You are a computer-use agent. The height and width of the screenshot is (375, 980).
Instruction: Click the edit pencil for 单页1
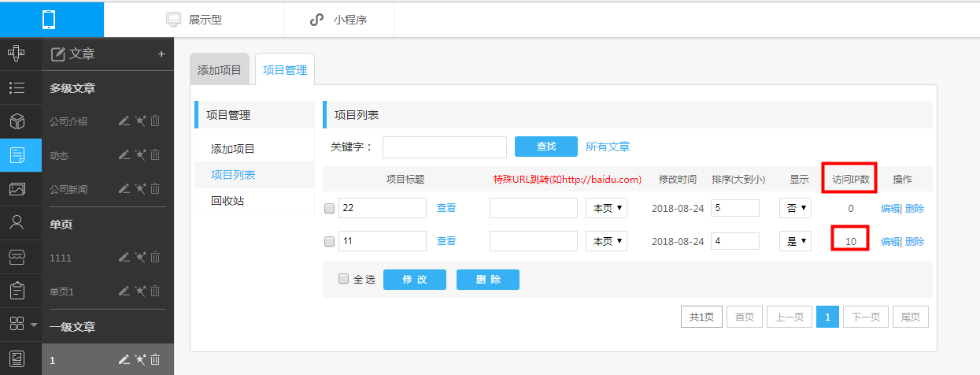pos(124,291)
